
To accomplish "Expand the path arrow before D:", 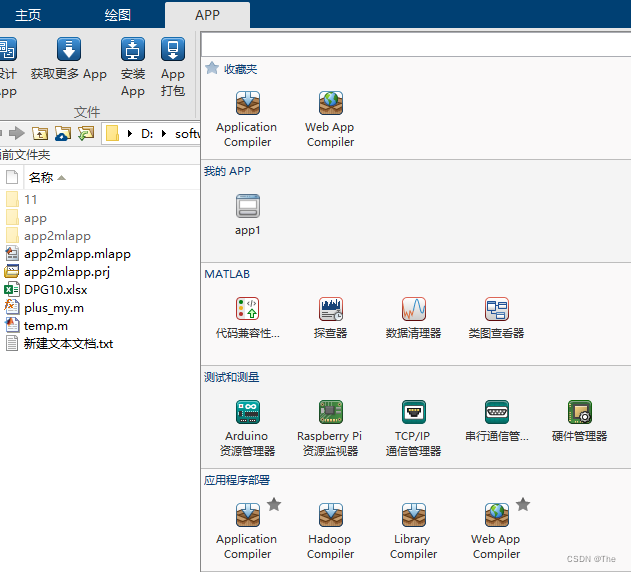I will tap(130, 133).
